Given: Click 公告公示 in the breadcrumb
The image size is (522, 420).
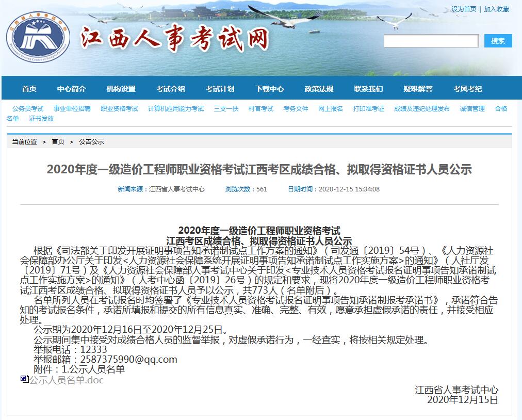Looking at the screenshot, I should tap(91, 142).
